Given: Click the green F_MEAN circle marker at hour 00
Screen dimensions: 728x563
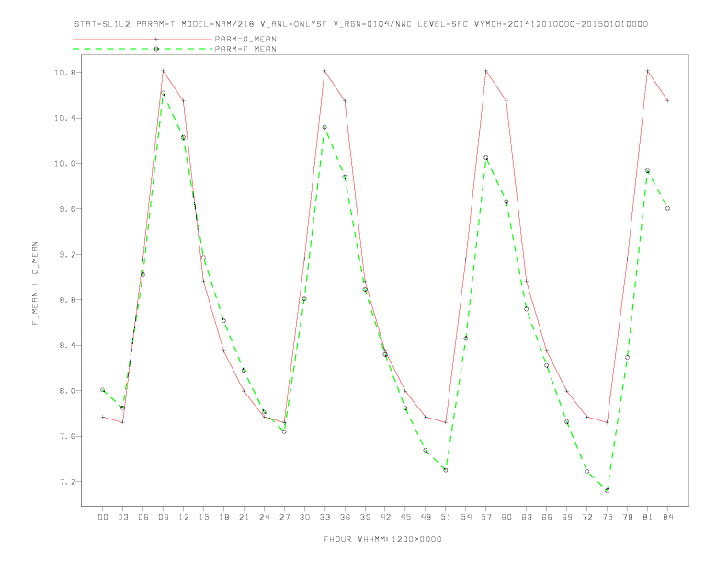Looking at the screenshot, I should (x=103, y=390).
